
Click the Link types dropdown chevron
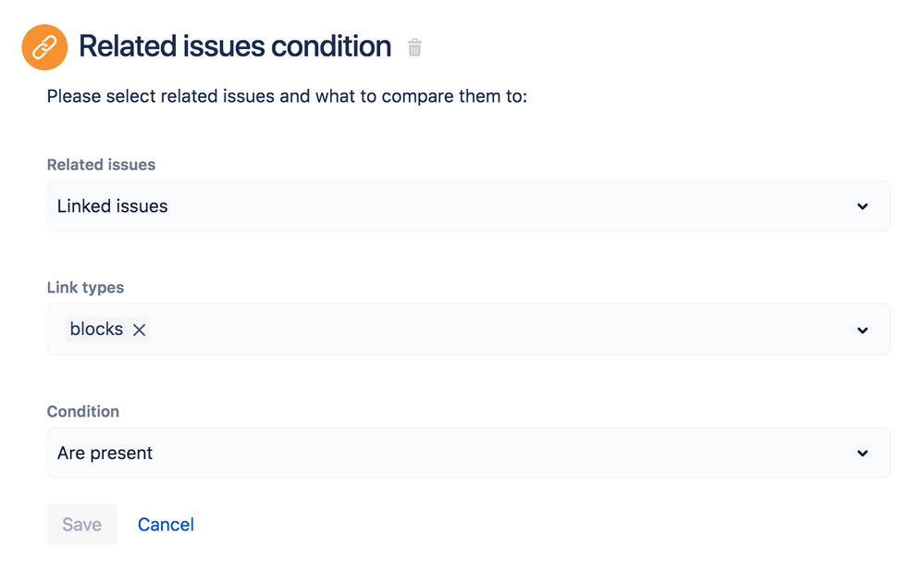(x=862, y=330)
